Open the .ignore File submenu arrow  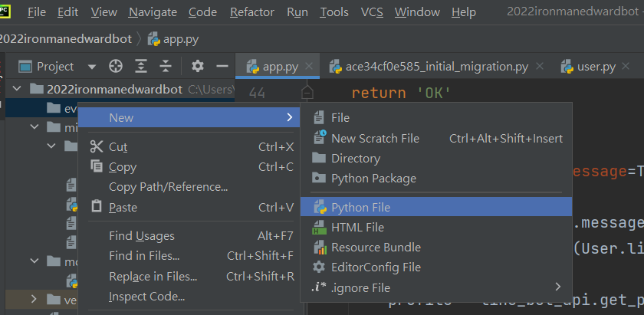(x=558, y=287)
